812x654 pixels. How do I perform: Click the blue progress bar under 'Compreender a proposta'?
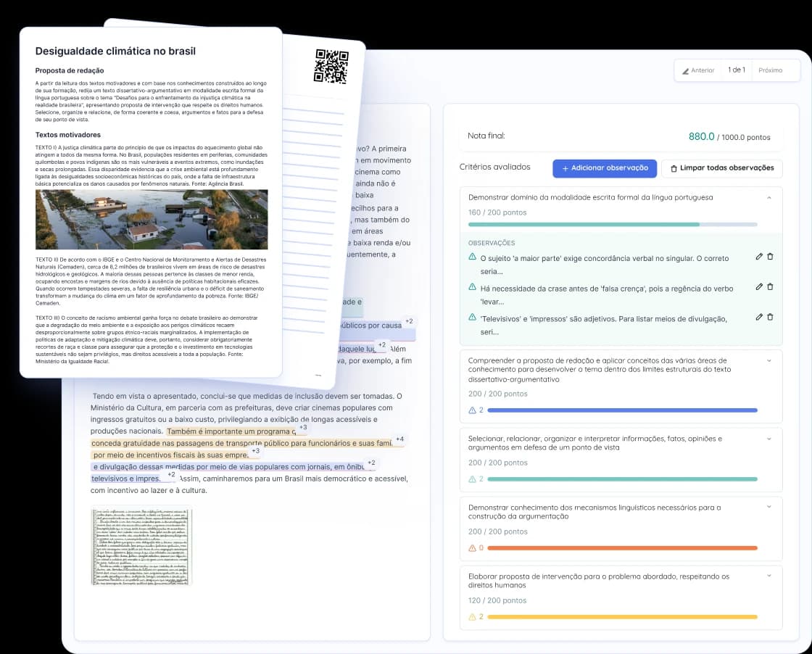[x=623, y=410]
